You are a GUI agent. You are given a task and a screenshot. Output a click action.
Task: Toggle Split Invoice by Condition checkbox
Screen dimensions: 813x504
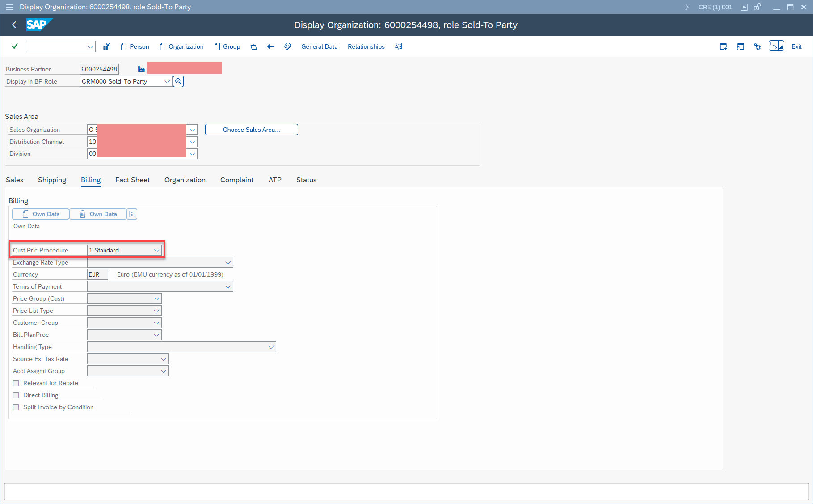16,407
